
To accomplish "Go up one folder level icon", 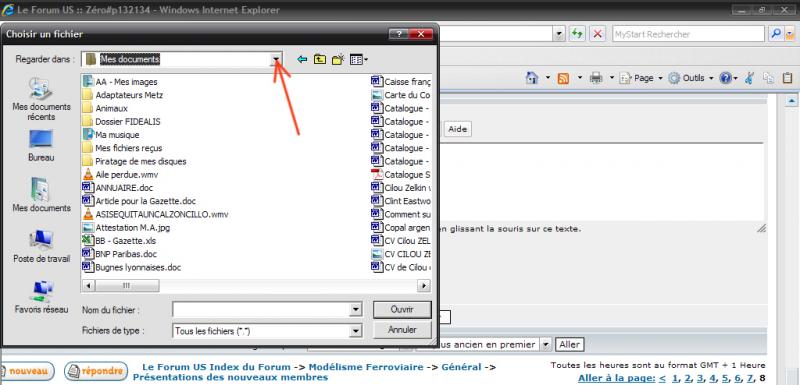I will (320, 60).
